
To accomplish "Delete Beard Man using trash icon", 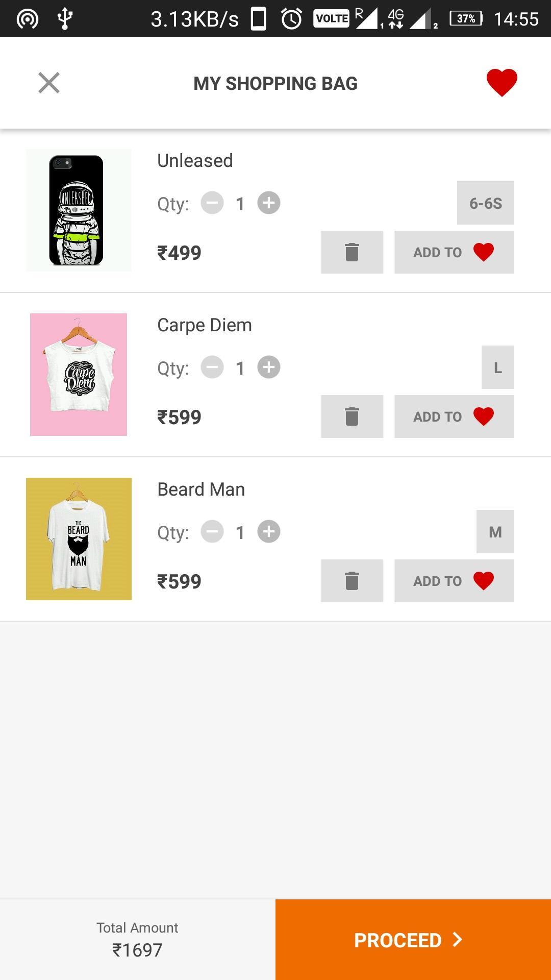I will click(352, 581).
